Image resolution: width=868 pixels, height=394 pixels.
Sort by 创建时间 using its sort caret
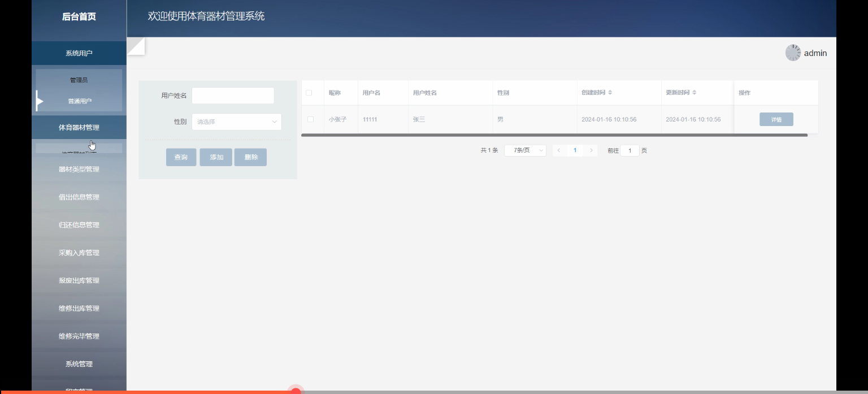610,93
